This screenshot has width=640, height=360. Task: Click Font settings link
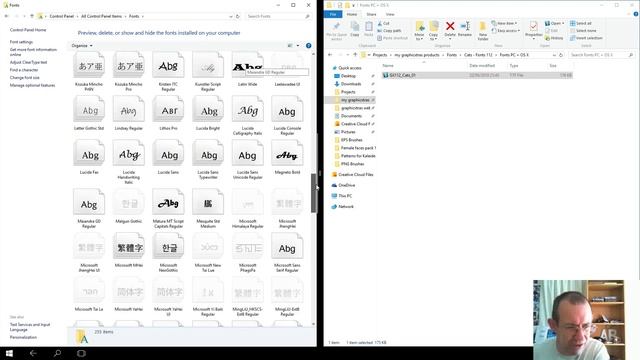[21, 42]
